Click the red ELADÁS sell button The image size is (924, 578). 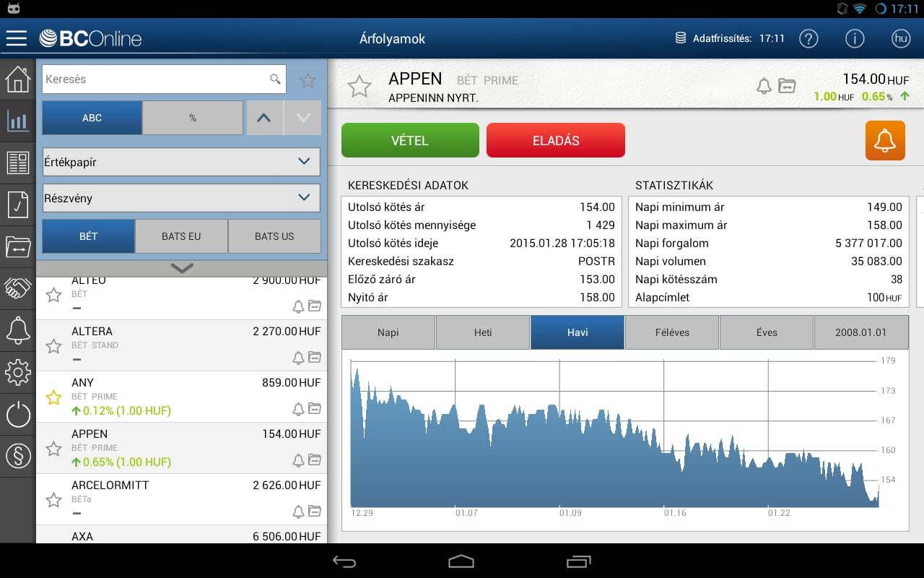pos(556,140)
